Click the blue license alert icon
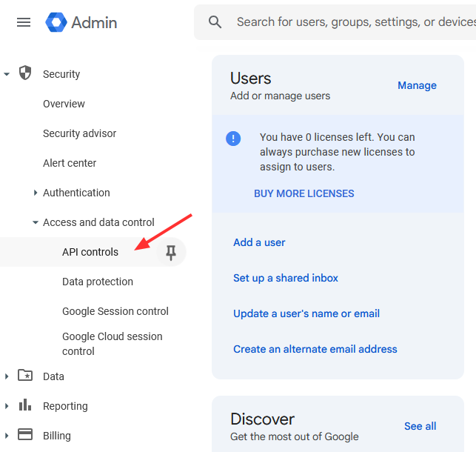This screenshot has height=452, width=476. [x=233, y=138]
